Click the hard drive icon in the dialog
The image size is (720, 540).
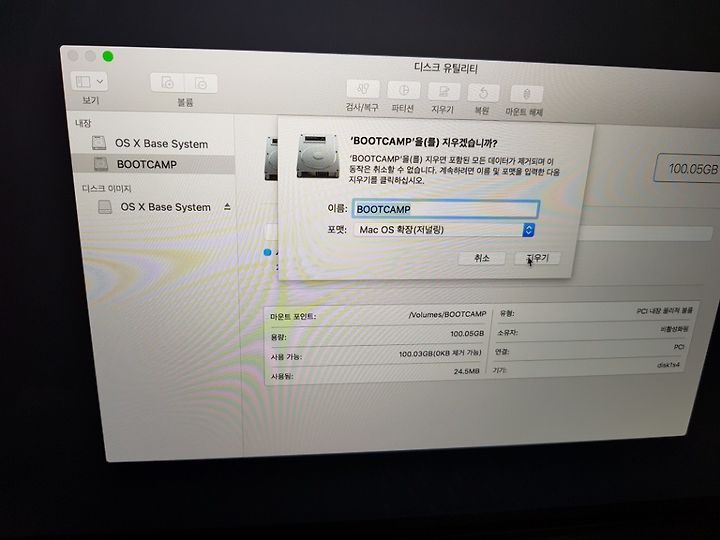tap(318, 156)
